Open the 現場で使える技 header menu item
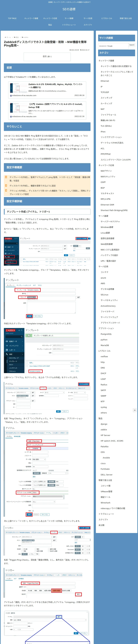The width and height of the screenshot is (138, 644). pyautogui.click(x=126, y=18)
